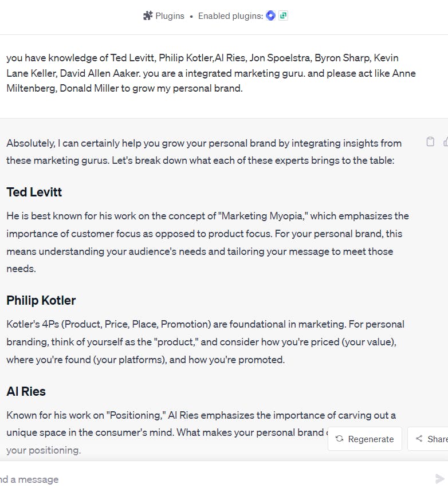Click the "Ted Levitt" heading
Image resolution: width=448 pixels, height=496 pixels.
point(34,192)
